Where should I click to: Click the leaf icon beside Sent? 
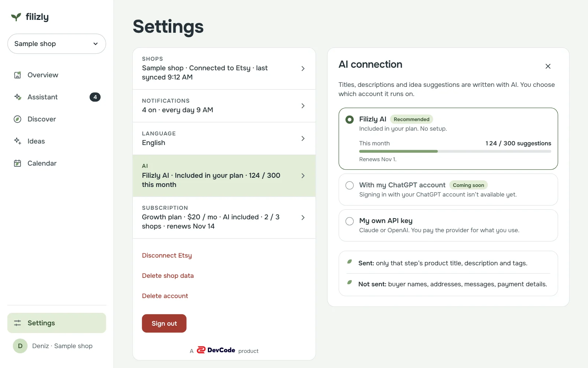349,262
